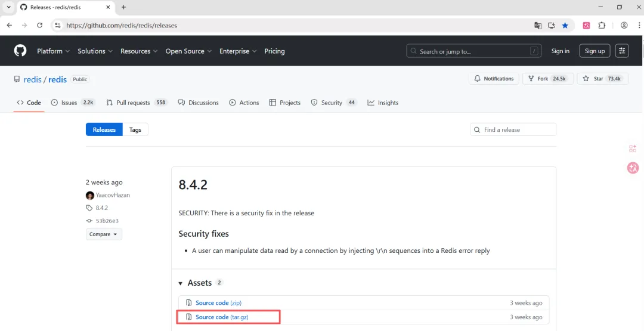This screenshot has height=331, width=644.
Task: Open the Insights tab
Action: (x=383, y=103)
